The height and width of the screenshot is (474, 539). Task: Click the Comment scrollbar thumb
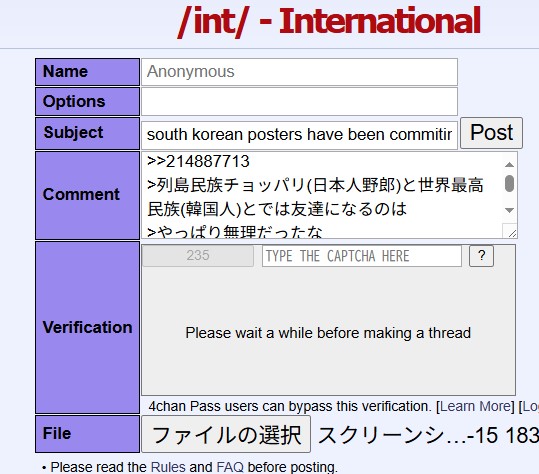(509, 184)
